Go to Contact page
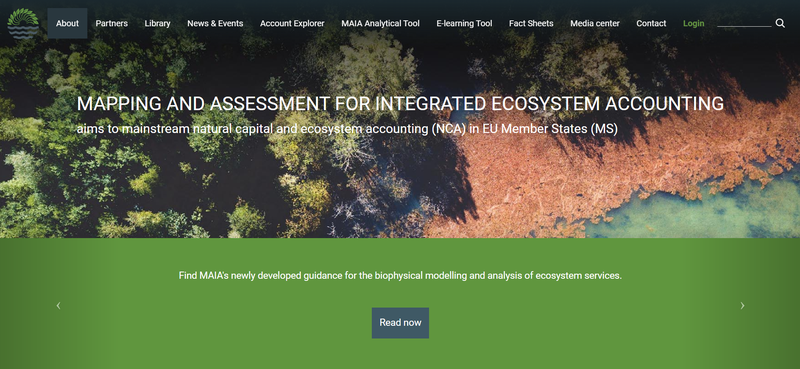 [x=651, y=23]
